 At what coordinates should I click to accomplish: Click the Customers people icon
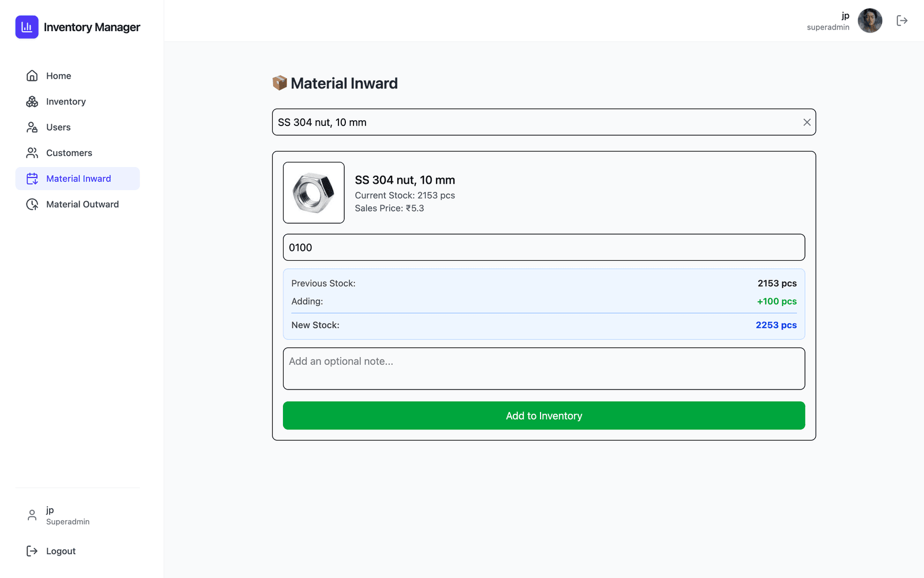click(x=32, y=153)
